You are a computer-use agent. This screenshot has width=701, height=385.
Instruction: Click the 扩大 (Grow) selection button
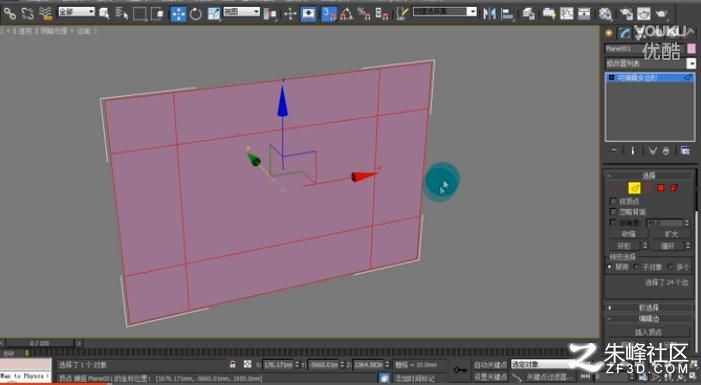pyautogui.click(x=671, y=234)
